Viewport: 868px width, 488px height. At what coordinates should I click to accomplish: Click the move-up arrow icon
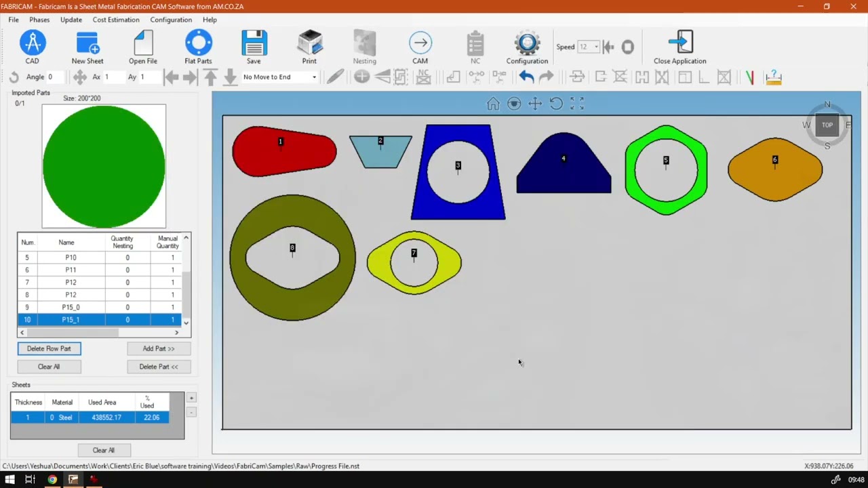pyautogui.click(x=211, y=77)
